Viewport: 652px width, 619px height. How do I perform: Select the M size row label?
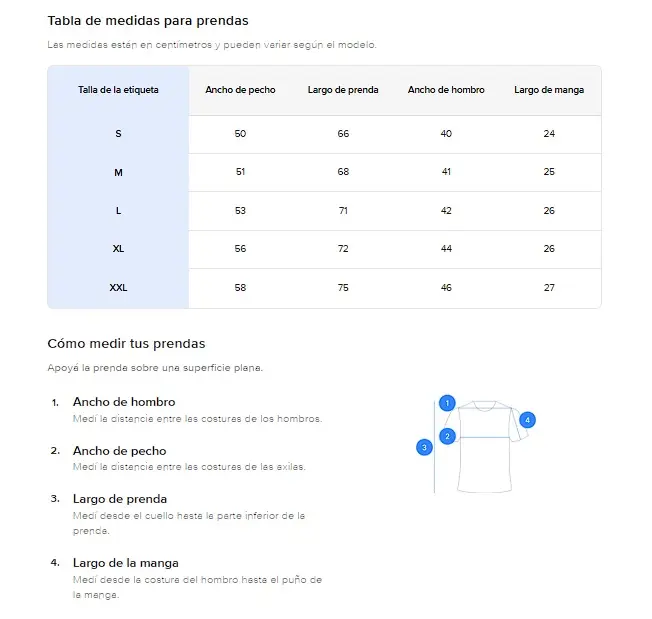pos(118,172)
